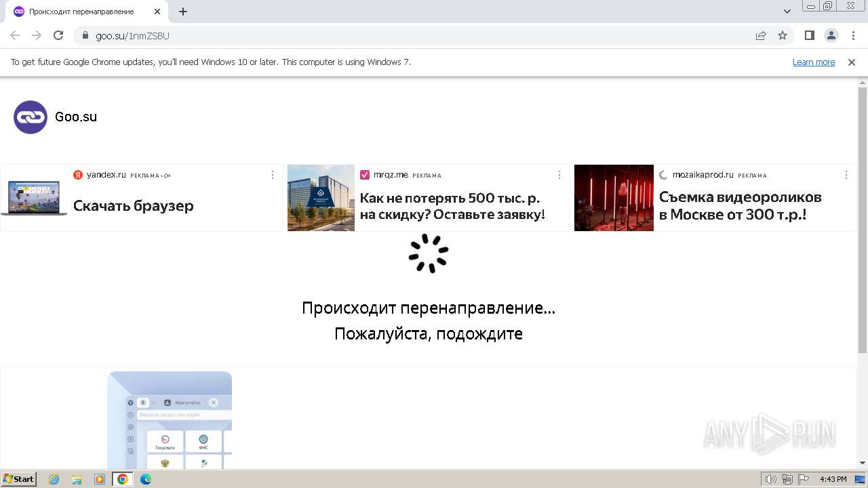Click the Learn more link

pos(814,62)
